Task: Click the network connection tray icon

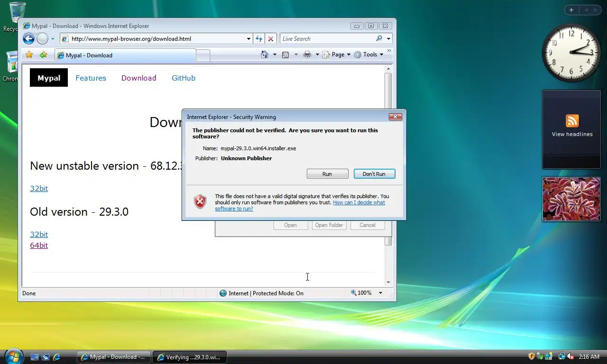Action: pyautogui.click(x=562, y=356)
